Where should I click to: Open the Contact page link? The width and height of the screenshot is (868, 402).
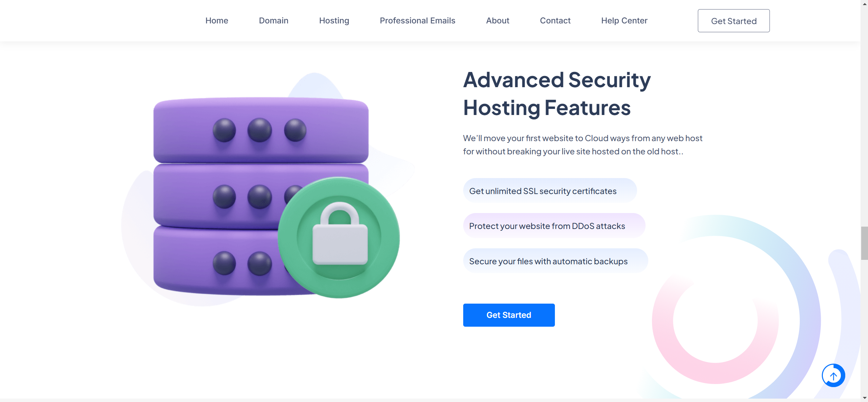pos(555,21)
